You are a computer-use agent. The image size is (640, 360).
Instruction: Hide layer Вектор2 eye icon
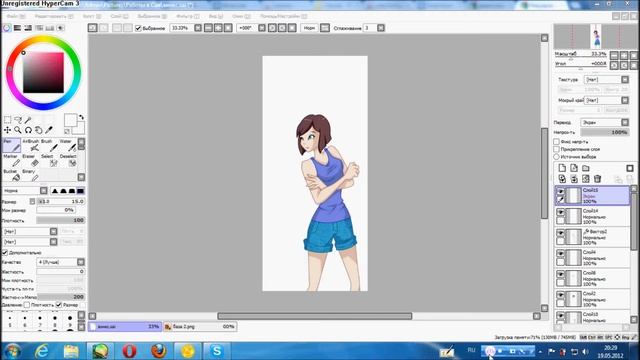point(561,233)
